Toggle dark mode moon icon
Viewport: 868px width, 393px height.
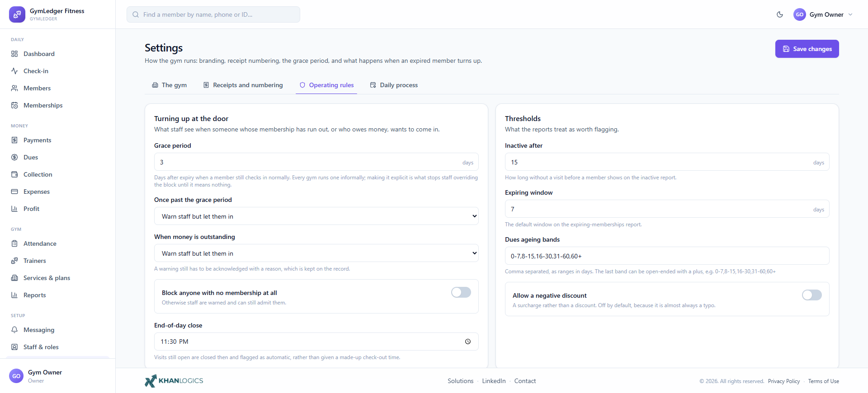click(x=780, y=14)
